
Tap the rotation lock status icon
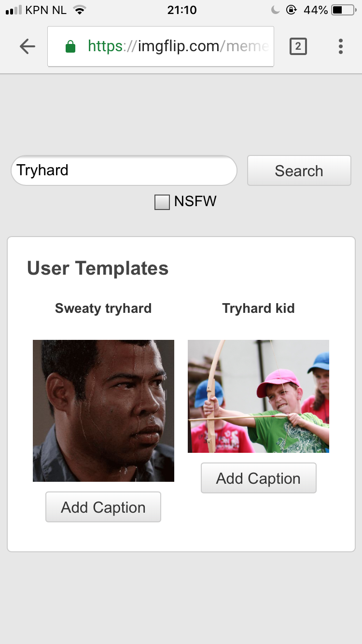coord(291,10)
